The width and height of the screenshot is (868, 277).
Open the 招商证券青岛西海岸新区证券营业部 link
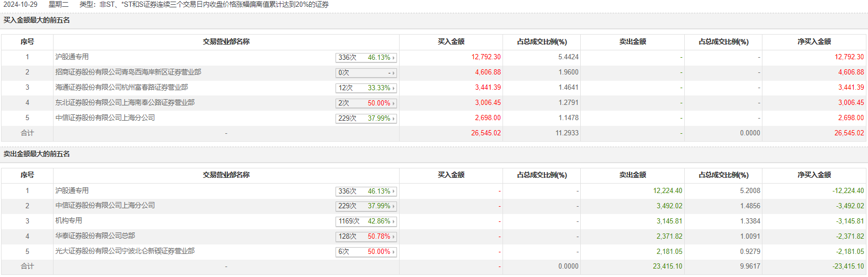click(x=128, y=72)
